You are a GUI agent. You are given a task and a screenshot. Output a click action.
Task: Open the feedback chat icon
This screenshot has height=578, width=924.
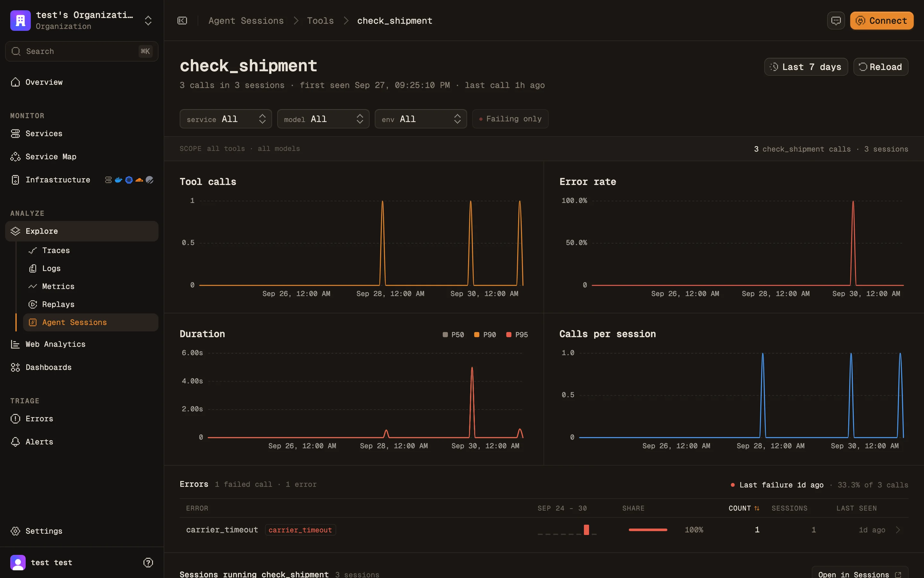pyautogui.click(x=836, y=21)
